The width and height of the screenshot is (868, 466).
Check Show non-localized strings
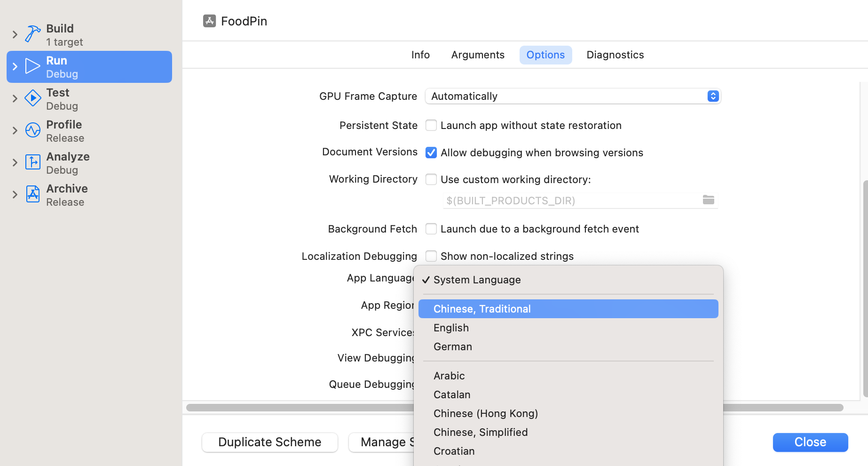pos(431,256)
